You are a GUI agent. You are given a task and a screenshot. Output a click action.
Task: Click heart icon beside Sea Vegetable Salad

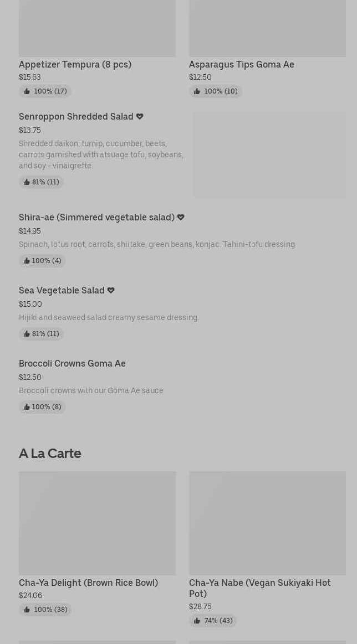(x=111, y=290)
